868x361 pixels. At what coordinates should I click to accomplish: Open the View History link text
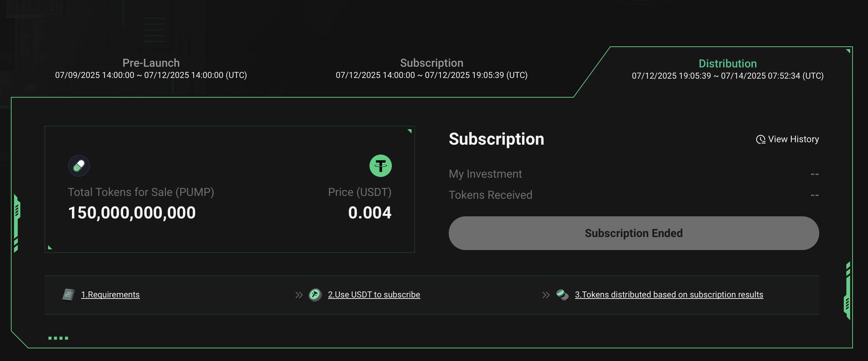pos(793,139)
